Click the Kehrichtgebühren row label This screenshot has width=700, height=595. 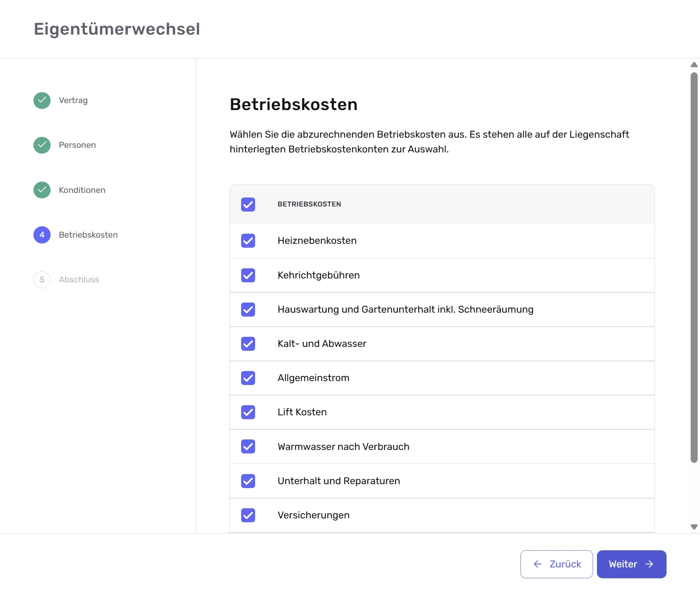(x=318, y=275)
